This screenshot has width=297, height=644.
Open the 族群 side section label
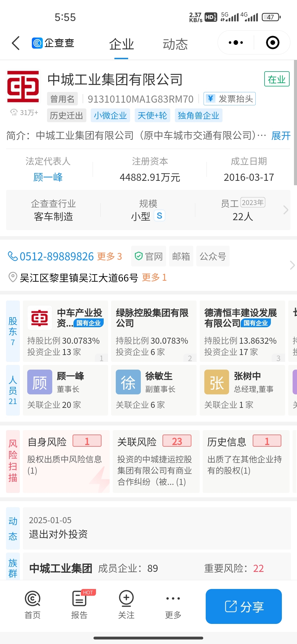[13, 566]
